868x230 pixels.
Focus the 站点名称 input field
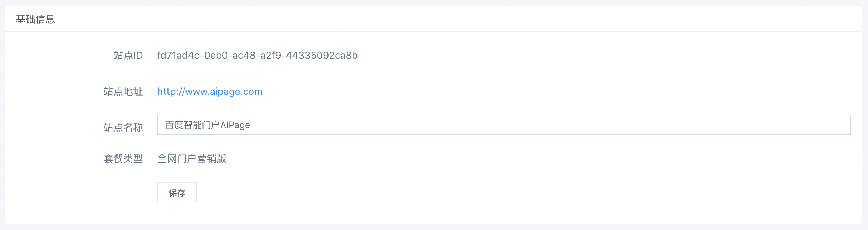click(x=504, y=125)
